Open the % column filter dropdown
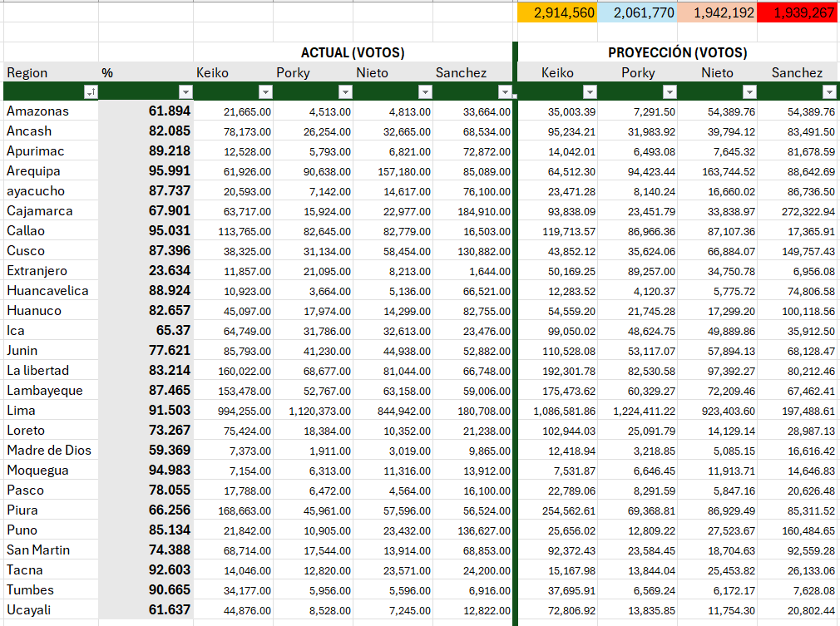The height and width of the screenshot is (626, 840). click(x=185, y=92)
